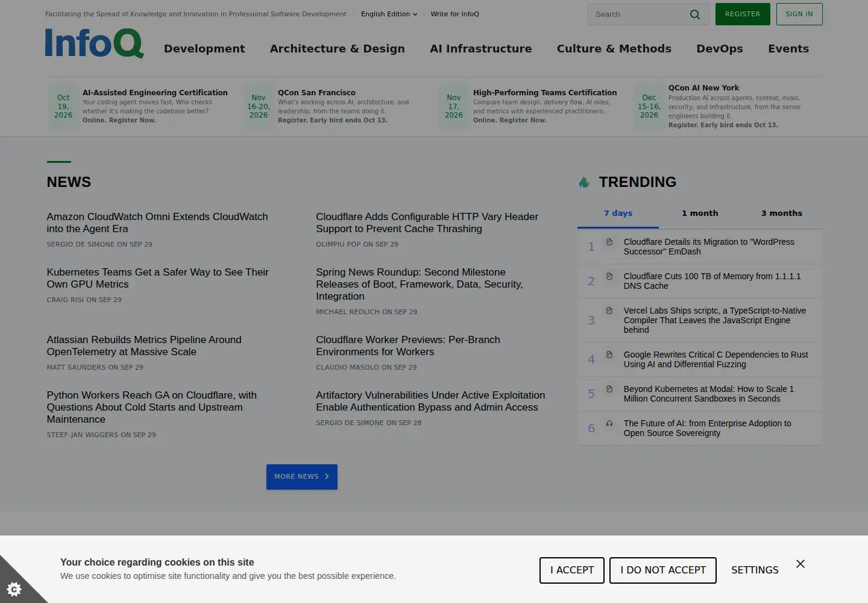Screen dimensions: 868x603
Task: Open Amazon CloudWatch Omni news article
Action: click(x=157, y=223)
